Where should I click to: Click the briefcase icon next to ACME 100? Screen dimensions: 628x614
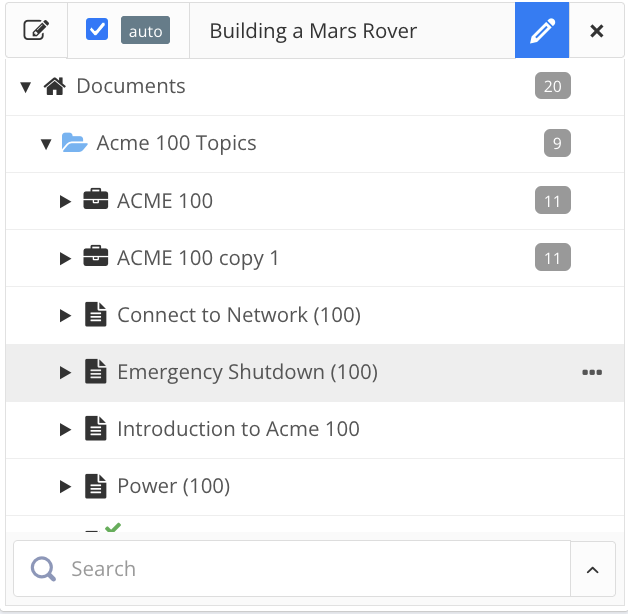tap(95, 200)
